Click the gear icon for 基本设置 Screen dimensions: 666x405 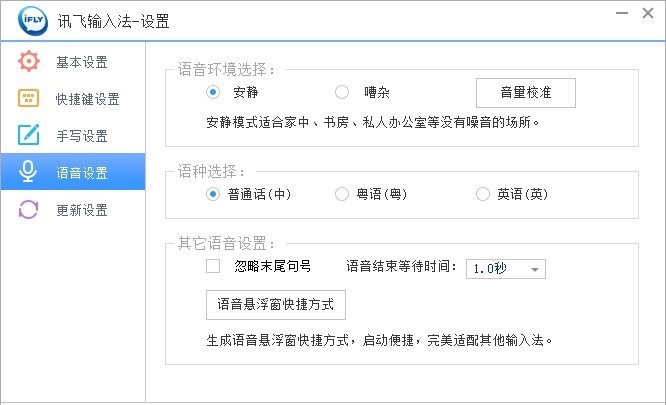pos(28,62)
